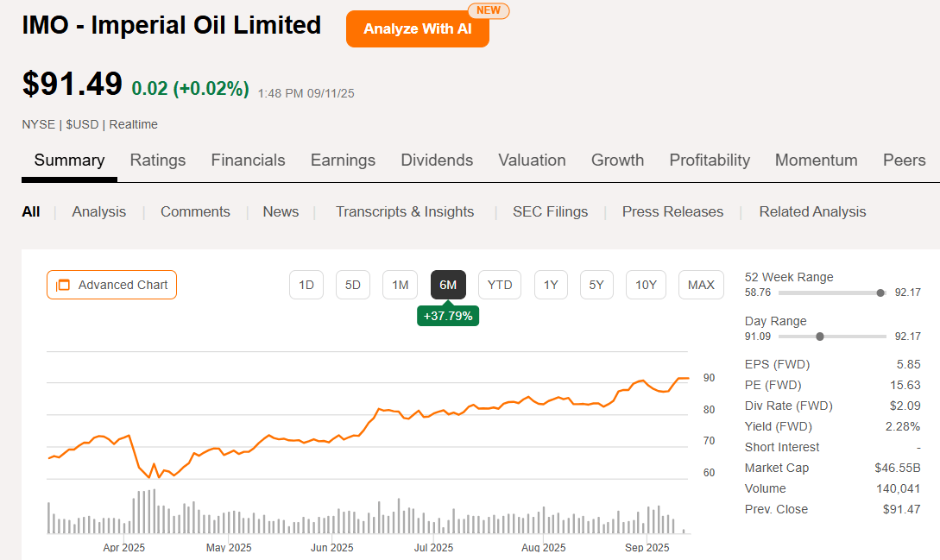Switch to the Dividends tab
940x560 pixels.
click(437, 160)
